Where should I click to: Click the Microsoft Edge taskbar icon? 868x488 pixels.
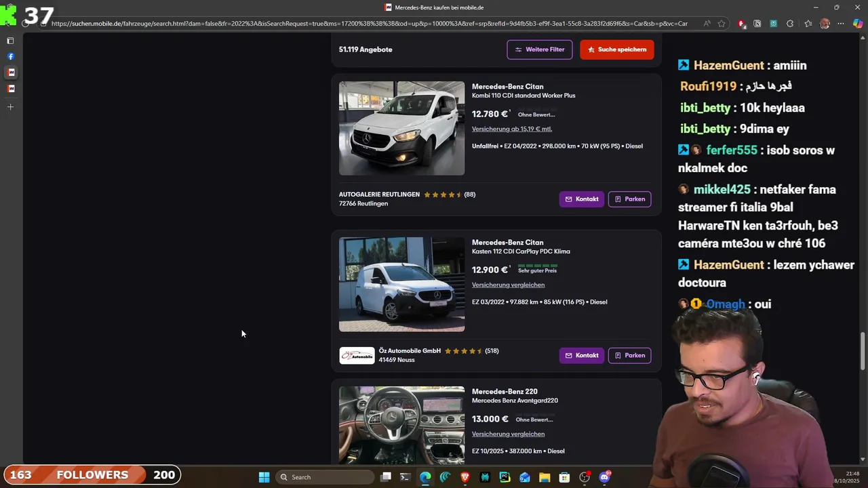[425, 477]
